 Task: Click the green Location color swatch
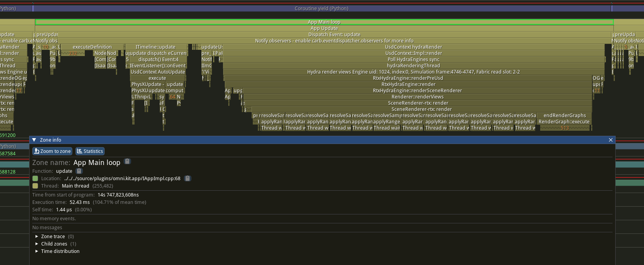click(35, 179)
